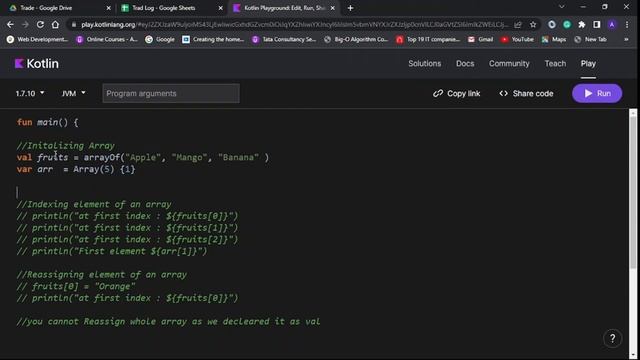Open the New Tab bookmark
640x360 pixels.
590,39
